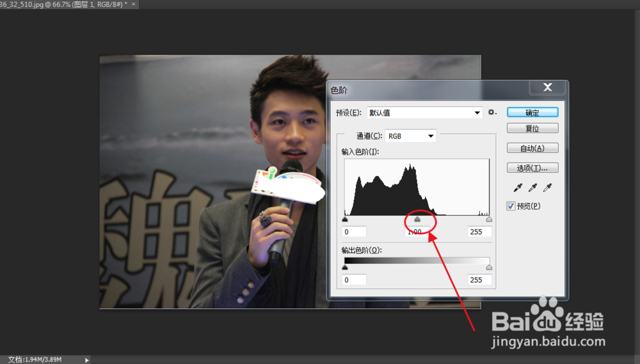Screen dimensions: 640x364
Task: Click the 自动(A) button
Action: pos(532,148)
